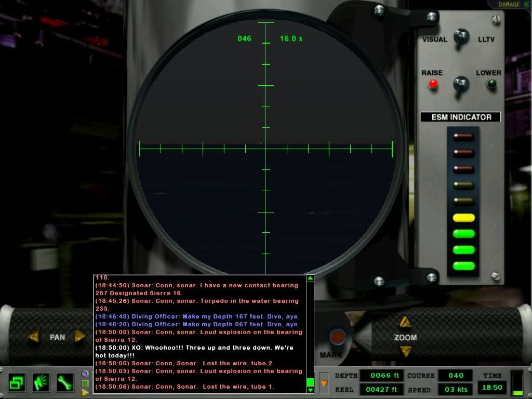The height and width of the screenshot is (399, 532).
Task: Click the red RAISE indicator light
Action: tap(433, 84)
